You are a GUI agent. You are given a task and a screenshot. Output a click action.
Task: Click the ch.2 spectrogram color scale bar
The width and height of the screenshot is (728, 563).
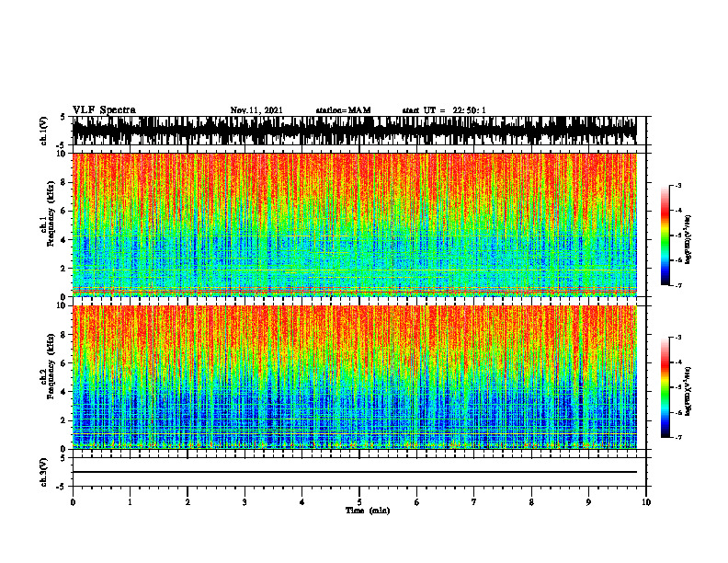click(x=665, y=387)
